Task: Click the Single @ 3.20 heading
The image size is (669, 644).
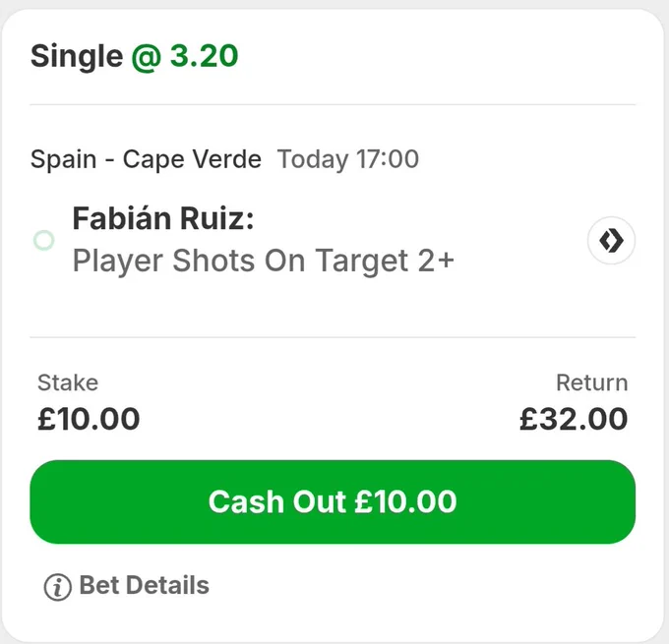Action: tap(134, 56)
